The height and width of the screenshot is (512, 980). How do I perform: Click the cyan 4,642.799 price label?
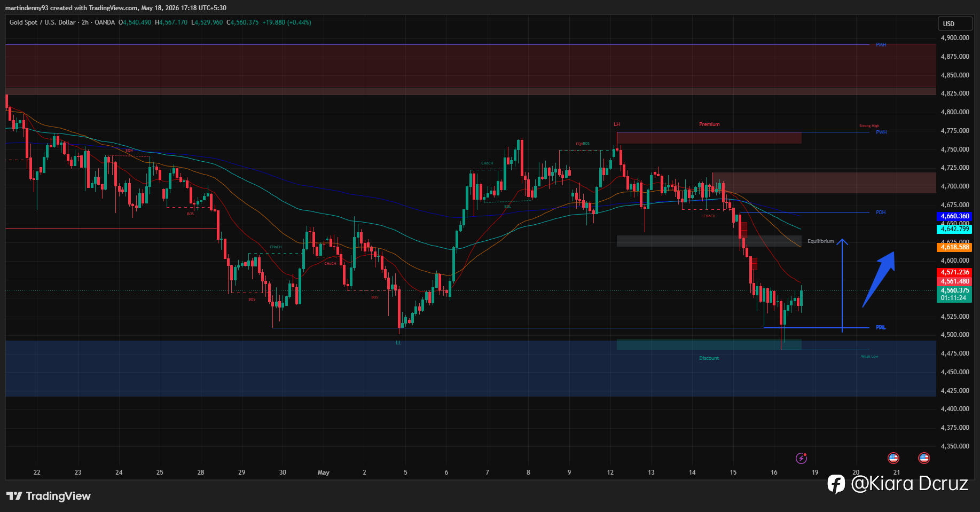(955, 229)
